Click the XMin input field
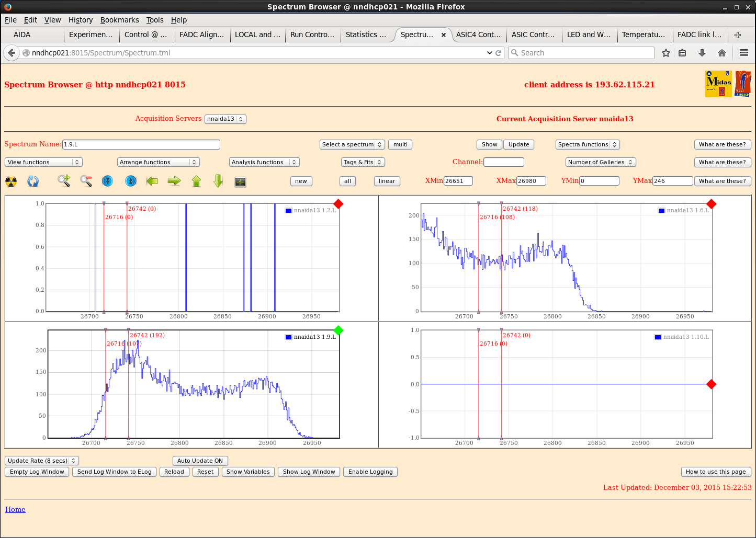Screen dimensions: 756x538 click(458, 181)
